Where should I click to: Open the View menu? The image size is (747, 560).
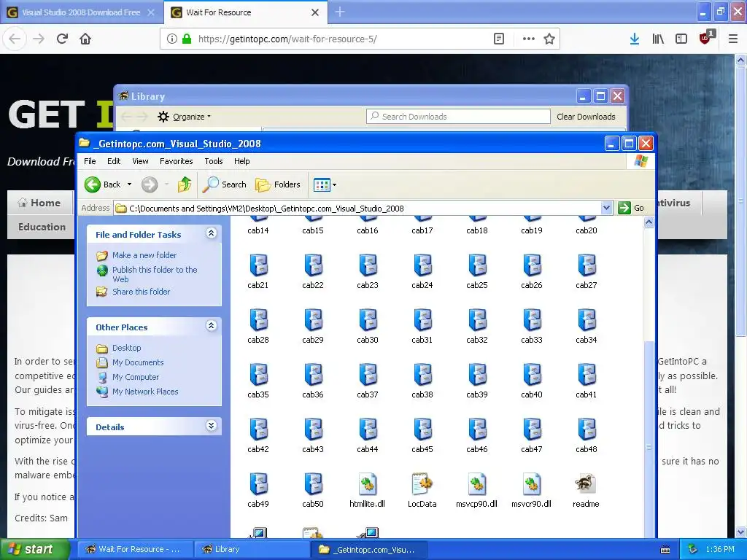[140, 161]
